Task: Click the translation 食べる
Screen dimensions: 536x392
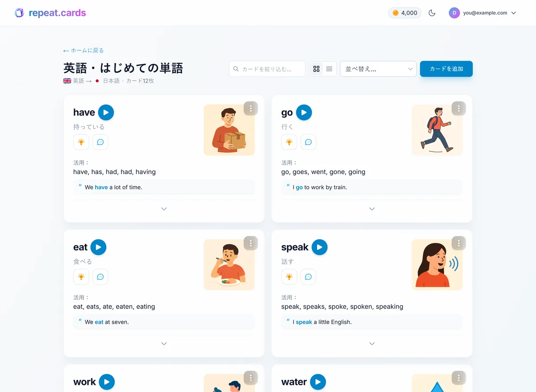Action: (83, 262)
